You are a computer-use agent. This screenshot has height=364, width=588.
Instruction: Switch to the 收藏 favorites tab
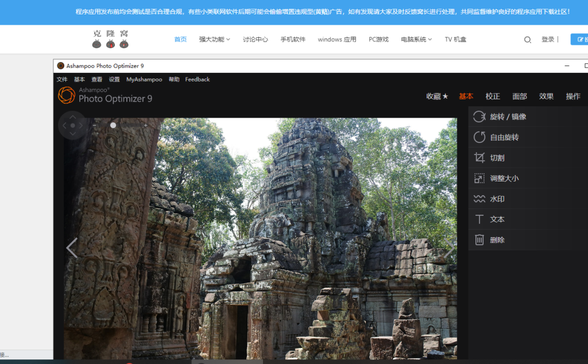point(437,96)
